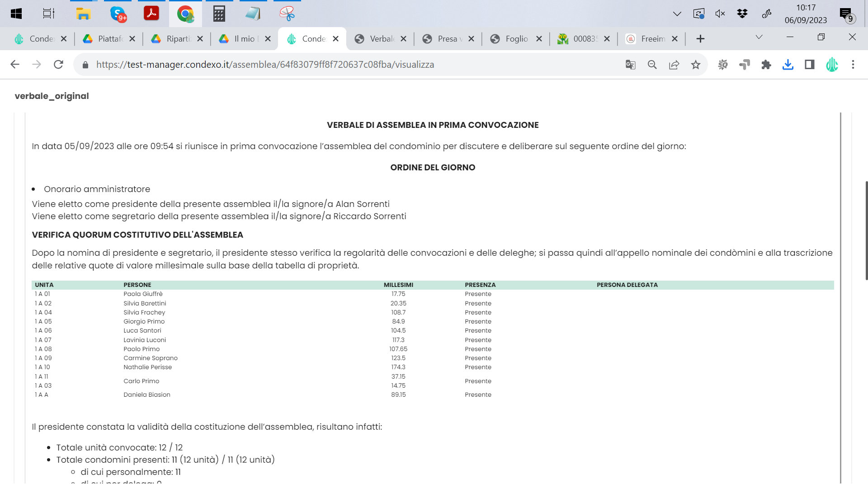Click the Daniela Biasion name cell

147,394
